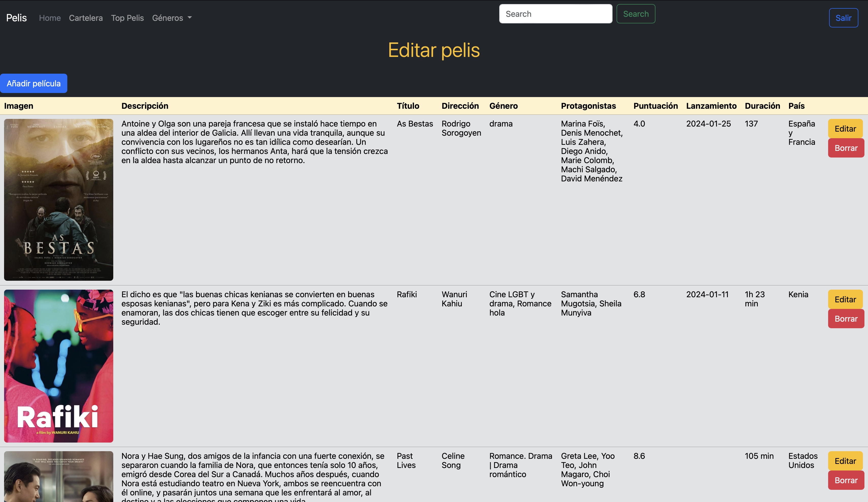The width and height of the screenshot is (868, 502).
Task: Edit the As Bestas movie entry
Action: (845, 129)
